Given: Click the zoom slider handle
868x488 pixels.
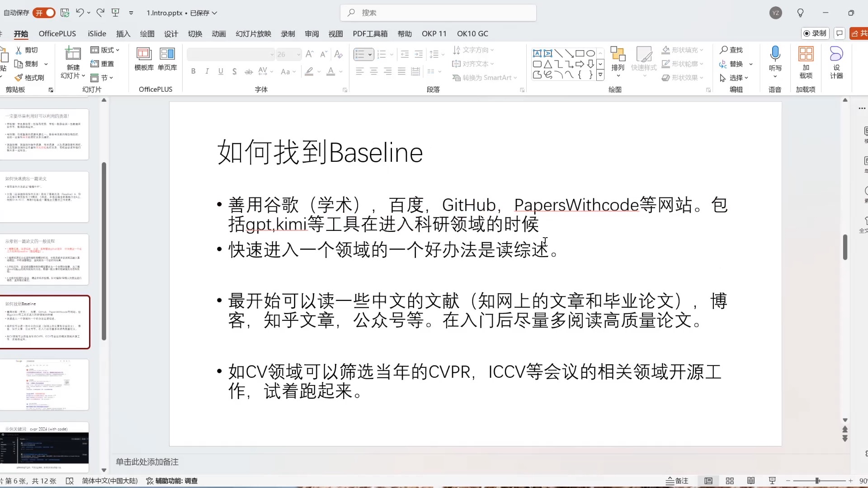Looking at the screenshot, I should (x=817, y=481).
